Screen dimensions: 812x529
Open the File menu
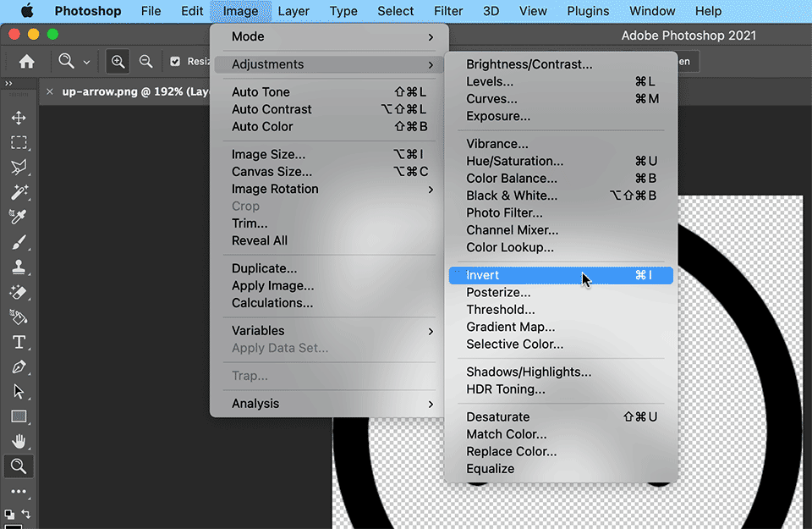151,11
